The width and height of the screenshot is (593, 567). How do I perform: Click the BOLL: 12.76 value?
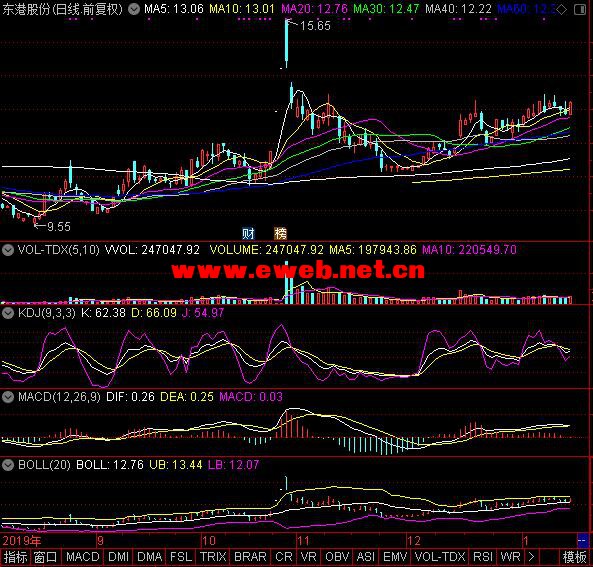pyautogui.click(x=110, y=464)
